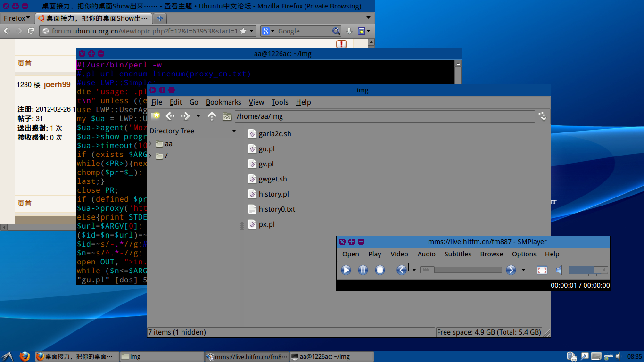Viewport: 644px width, 362px height.
Task: Click the go/jump icon beside path bar
Action: pyautogui.click(x=543, y=116)
